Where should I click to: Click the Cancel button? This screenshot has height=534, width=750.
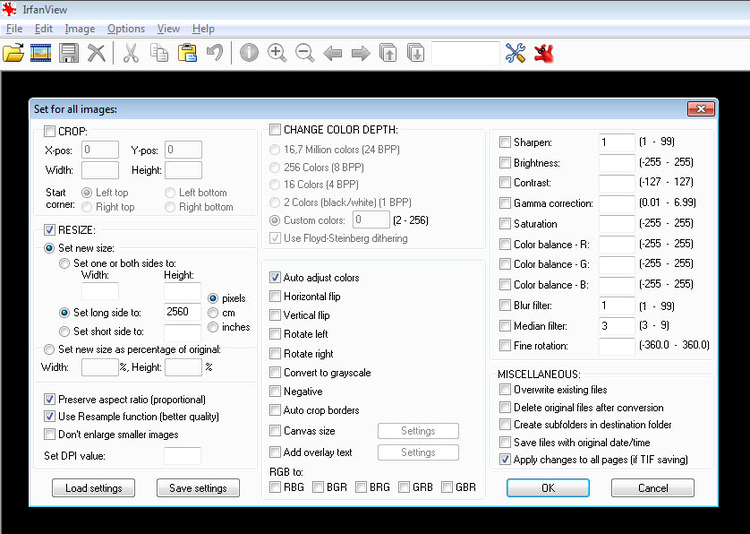[x=653, y=488]
